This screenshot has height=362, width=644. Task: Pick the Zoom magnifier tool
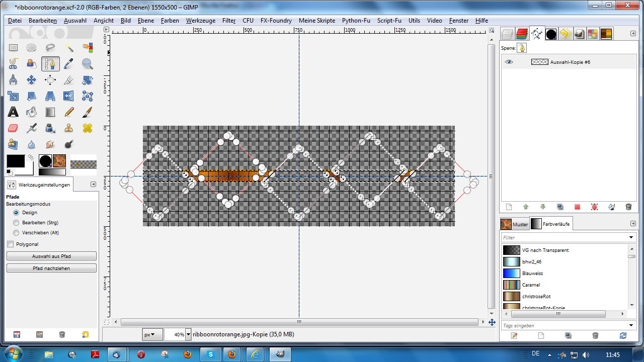pyautogui.click(x=88, y=64)
